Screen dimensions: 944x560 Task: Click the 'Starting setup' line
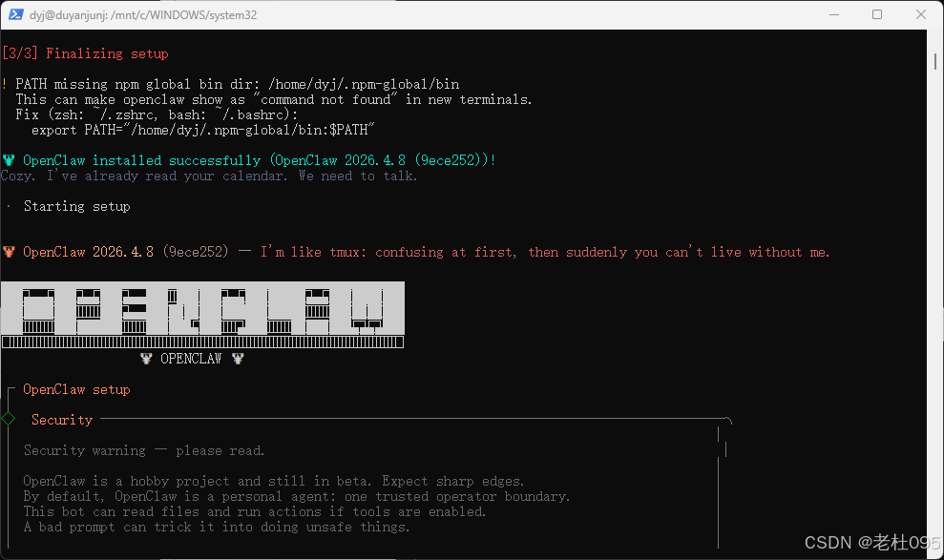click(x=76, y=206)
